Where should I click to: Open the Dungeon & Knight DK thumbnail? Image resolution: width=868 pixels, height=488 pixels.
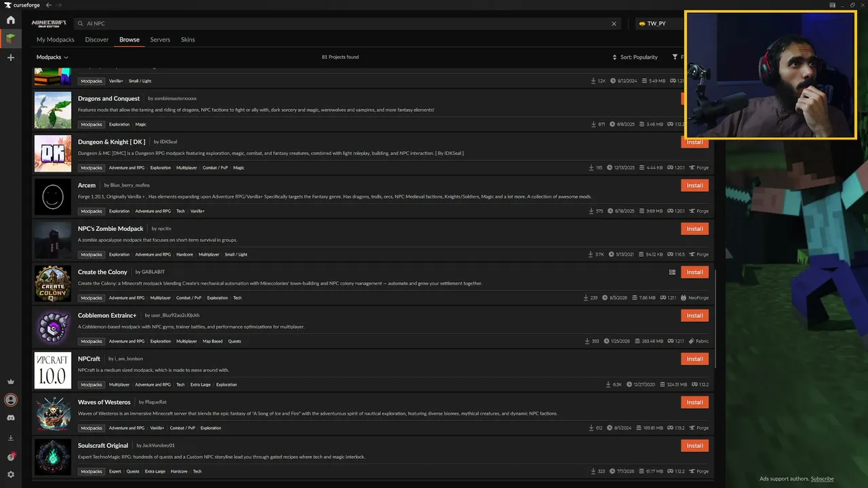[x=53, y=153]
